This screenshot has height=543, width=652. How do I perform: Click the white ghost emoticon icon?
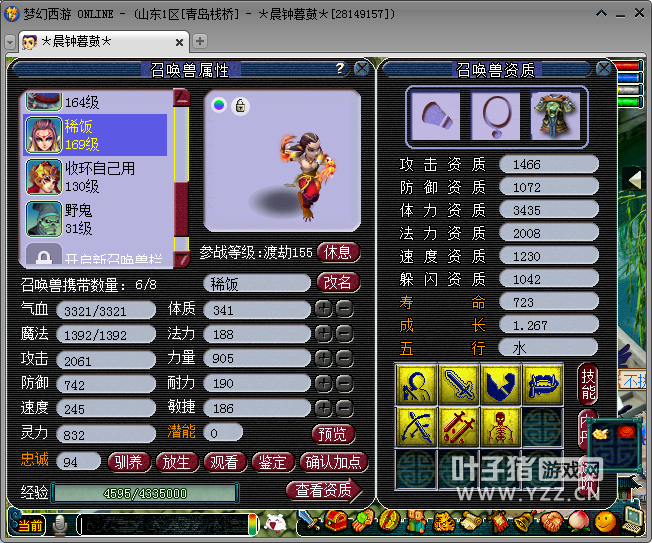click(x=276, y=523)
